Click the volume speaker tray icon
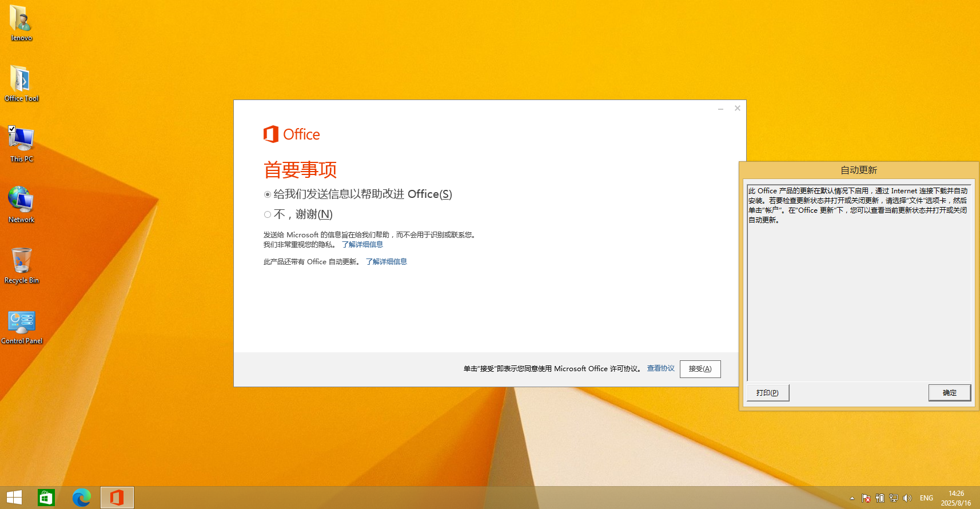 point(907,498)
